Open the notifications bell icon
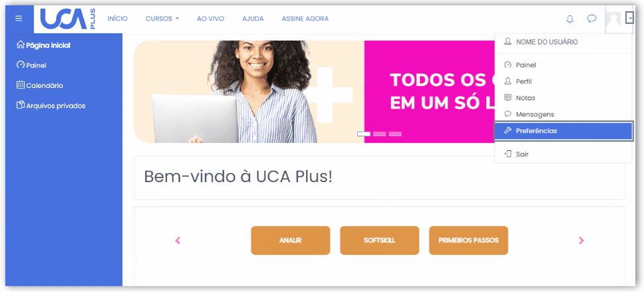Image resolution: width=644 pixels, height=292 pixels. (570, 19)
